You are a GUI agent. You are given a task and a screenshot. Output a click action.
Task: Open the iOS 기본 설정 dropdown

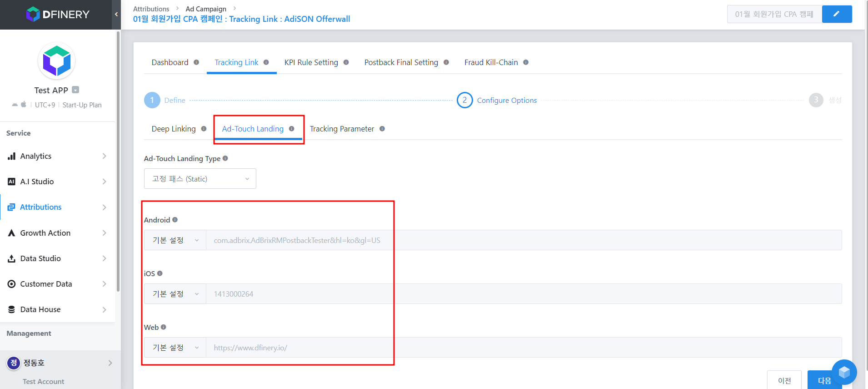[x=175, y=294]
